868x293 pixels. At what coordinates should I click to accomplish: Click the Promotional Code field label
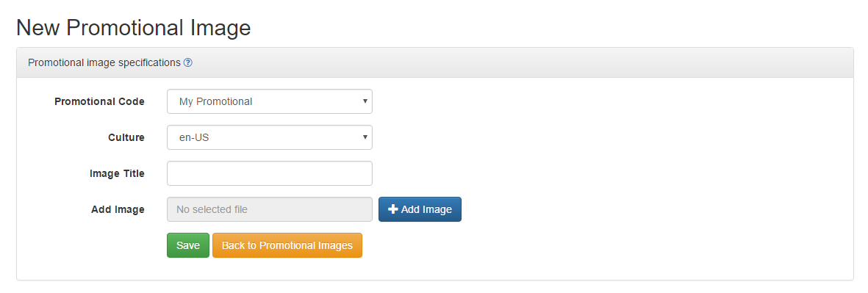coord(100,102)
